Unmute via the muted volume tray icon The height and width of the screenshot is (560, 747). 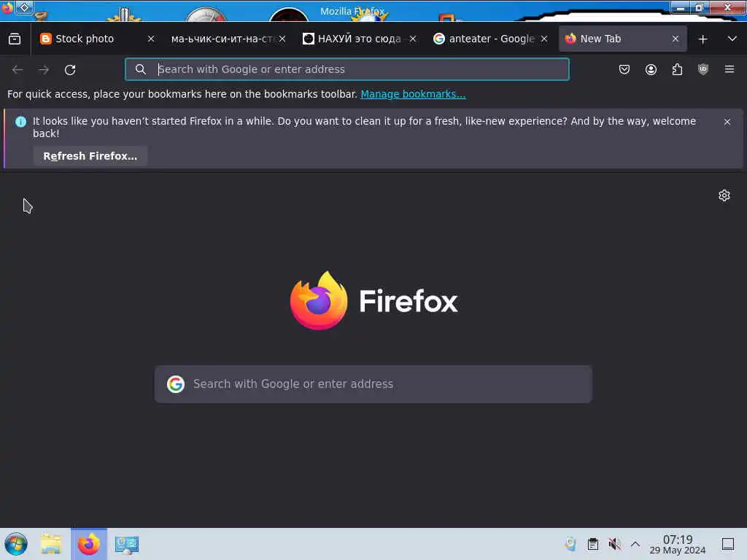pyautogui.click(x=614, y=544)
